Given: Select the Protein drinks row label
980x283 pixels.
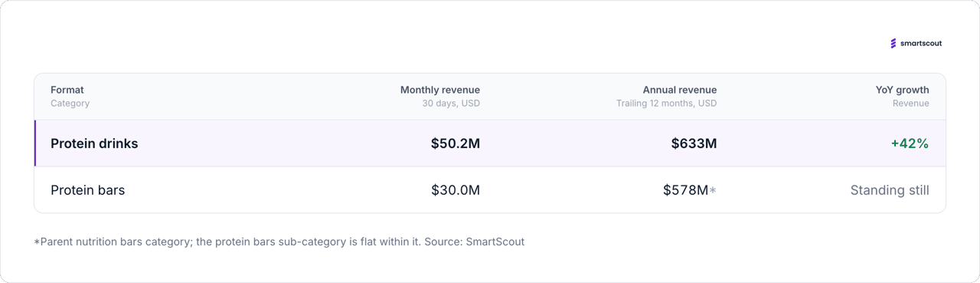Looking at the screenshot, I should [94, 143].
